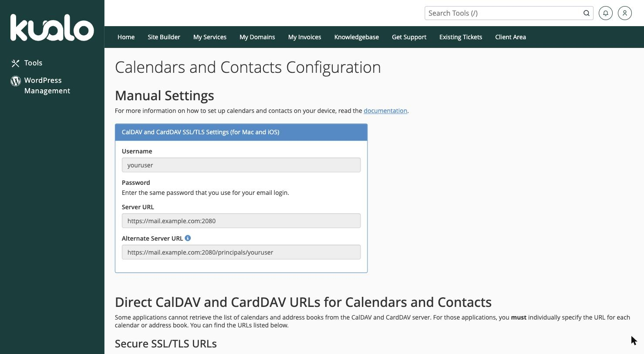Open Knowledgebase menu item

pos(357,37)
